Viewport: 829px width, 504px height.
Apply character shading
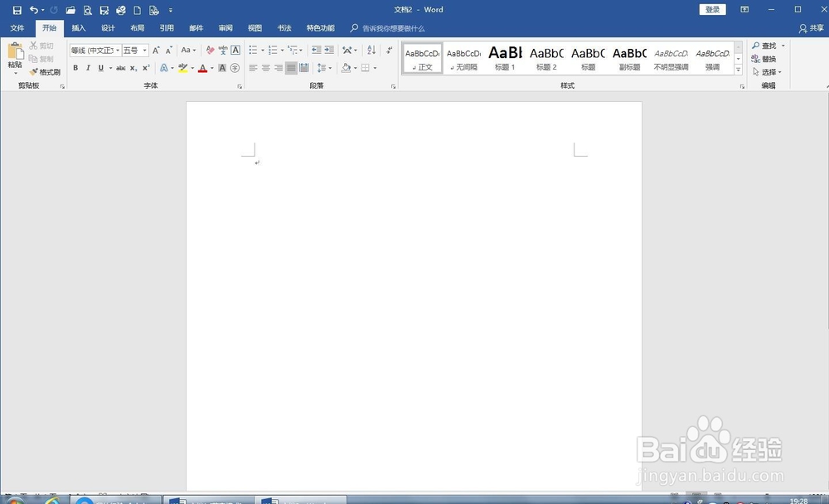222,68
